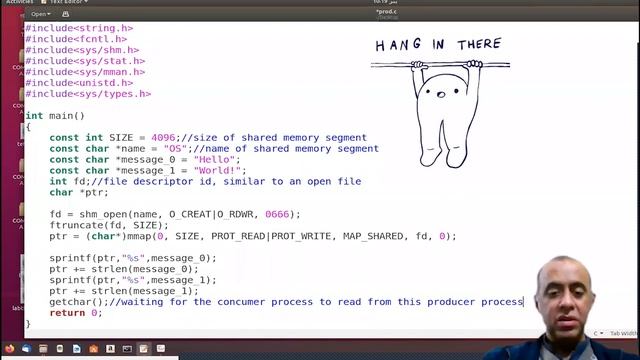Viewport: 640px width, 360px height.
Task: Click the comment 'size of shared memory segment'
Action: [x=280, y=138]
